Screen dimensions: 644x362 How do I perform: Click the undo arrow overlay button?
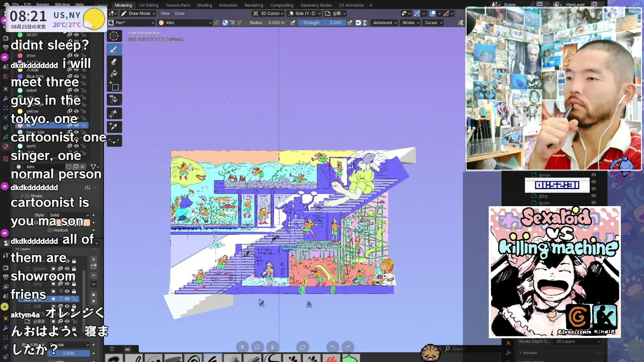coord(333,347)
